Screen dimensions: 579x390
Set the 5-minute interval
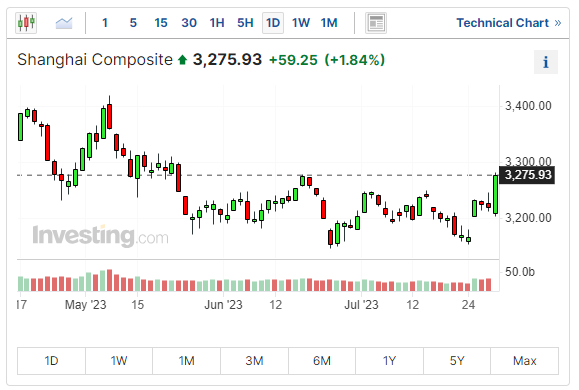tap(133, 23)
